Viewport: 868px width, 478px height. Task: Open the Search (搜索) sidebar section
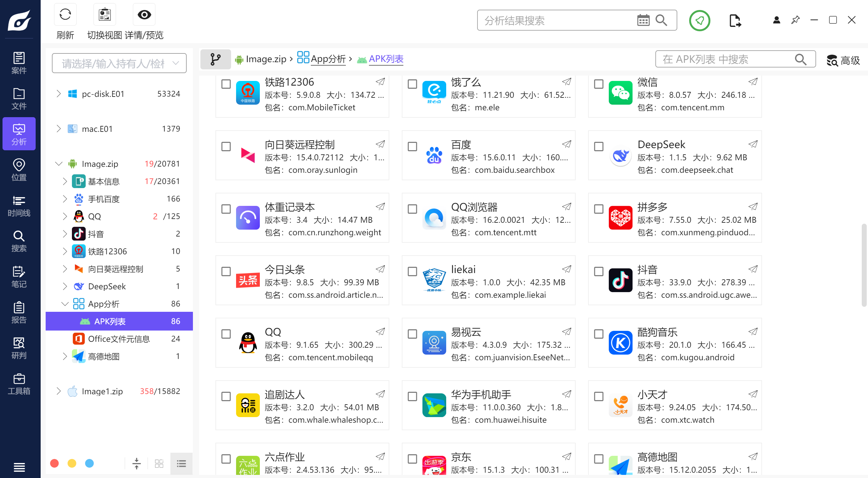pos(19,241)
